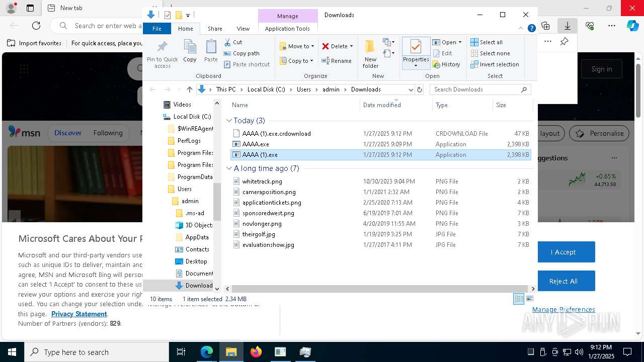Click the Manage contextual tab
The image size is (644, 362).
point(288,16)
